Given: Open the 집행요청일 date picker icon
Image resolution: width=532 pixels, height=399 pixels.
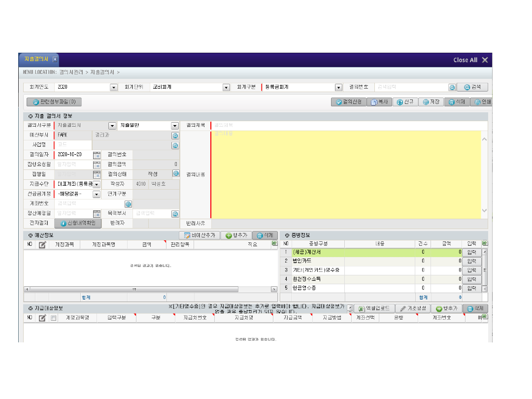Looking at the screenshot, I should [x=97, y=165].
